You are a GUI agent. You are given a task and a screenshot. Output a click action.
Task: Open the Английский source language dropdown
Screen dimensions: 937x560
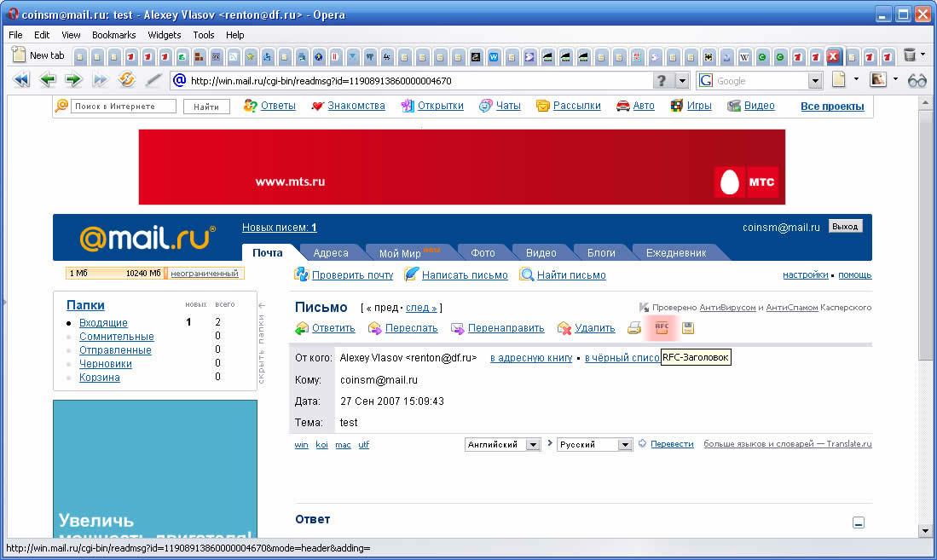pyautogui.click(x=533, y=445)
